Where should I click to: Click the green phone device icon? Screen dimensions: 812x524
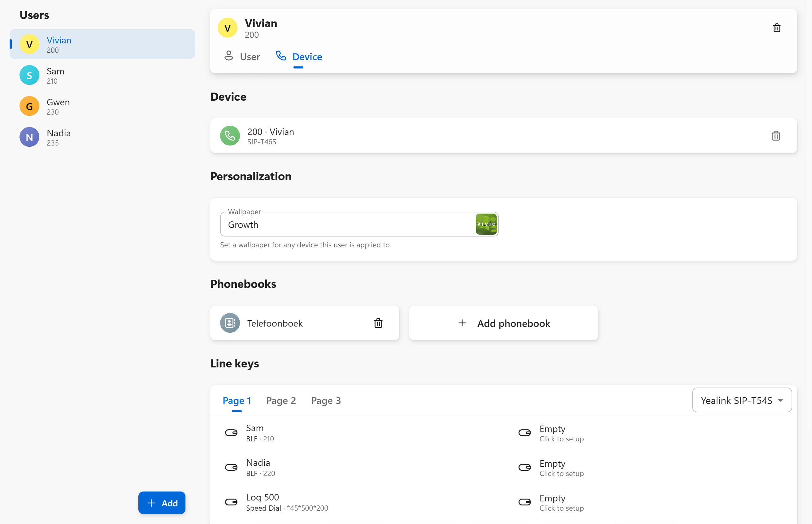[x=230, y=136]
